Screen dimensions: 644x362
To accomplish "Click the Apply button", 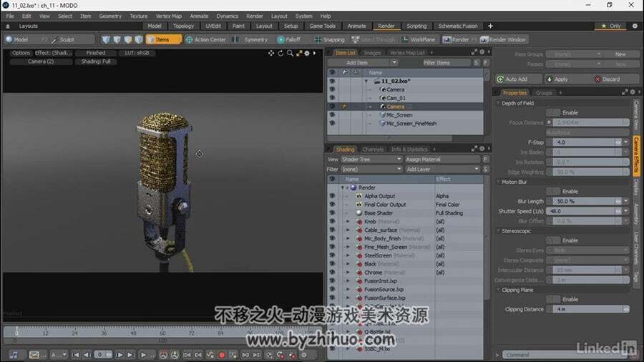I will 567,79.
